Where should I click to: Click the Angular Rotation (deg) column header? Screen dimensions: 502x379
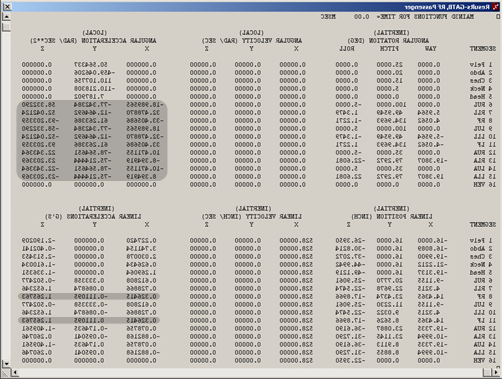(388, 41)
